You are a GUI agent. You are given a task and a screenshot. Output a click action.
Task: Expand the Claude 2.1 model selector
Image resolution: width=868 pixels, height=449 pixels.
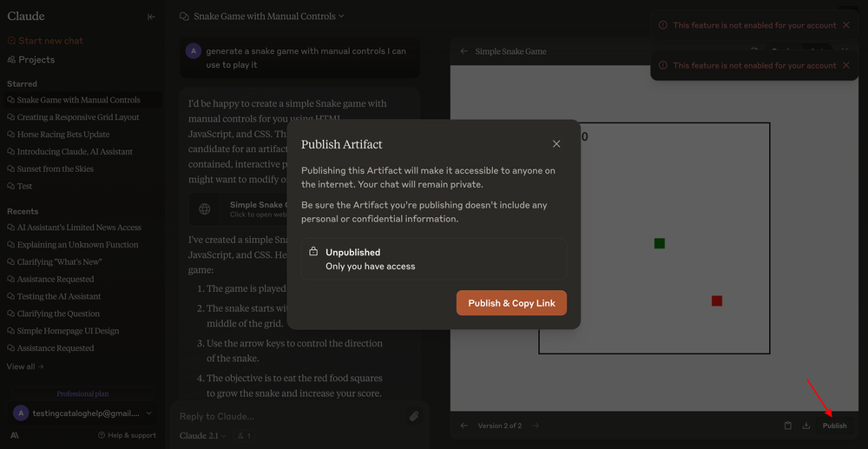click(203, 436)
